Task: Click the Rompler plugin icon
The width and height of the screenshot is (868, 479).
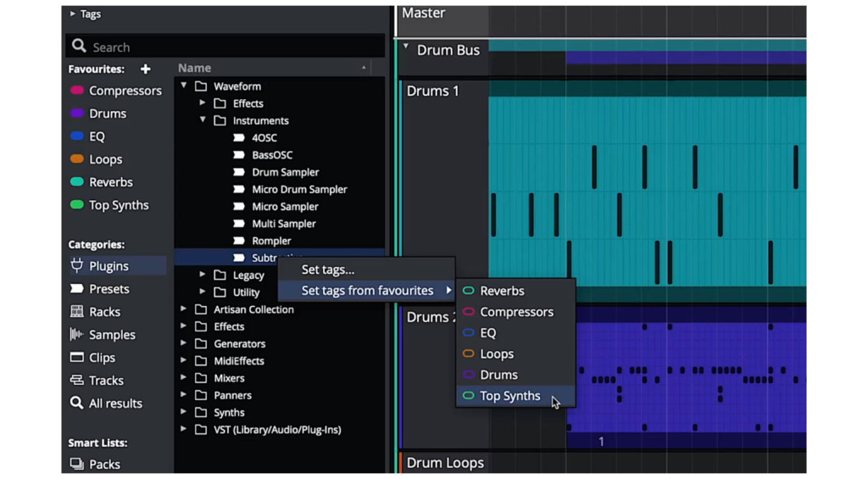Action: (239, 240)
